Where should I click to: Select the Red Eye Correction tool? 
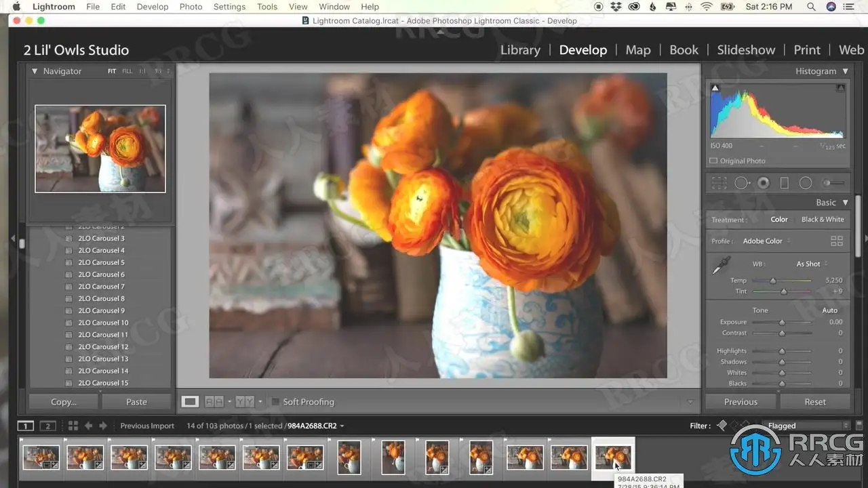point(764,183)
